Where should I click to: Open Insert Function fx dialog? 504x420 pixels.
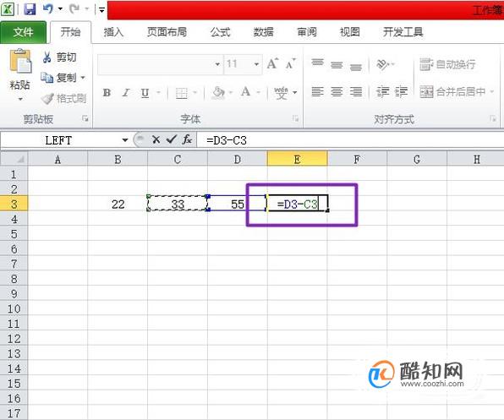click(x=187, y=139)
